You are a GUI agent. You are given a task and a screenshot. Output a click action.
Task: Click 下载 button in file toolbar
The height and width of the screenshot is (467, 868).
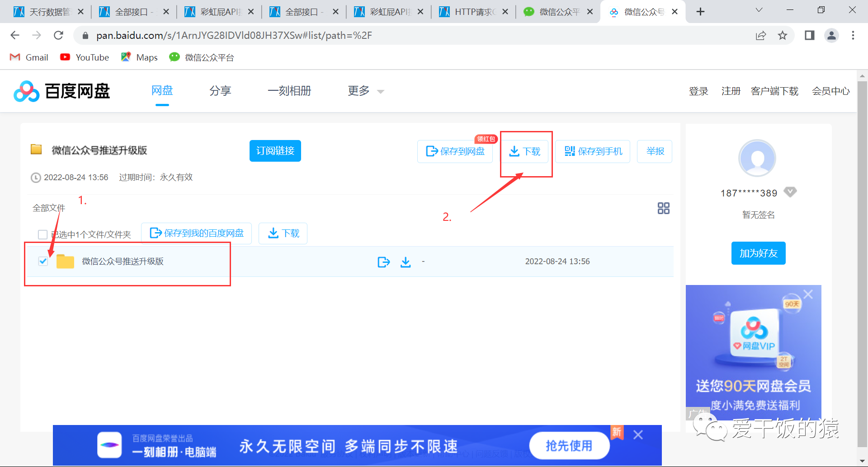tap(283, 233)
